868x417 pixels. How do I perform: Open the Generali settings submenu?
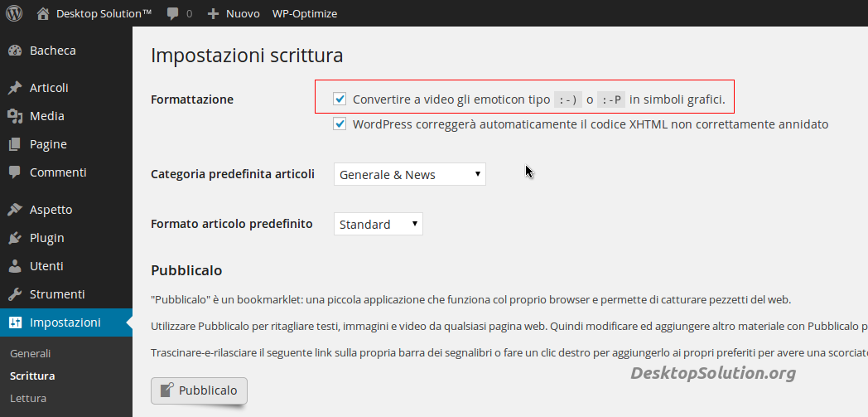31,353
